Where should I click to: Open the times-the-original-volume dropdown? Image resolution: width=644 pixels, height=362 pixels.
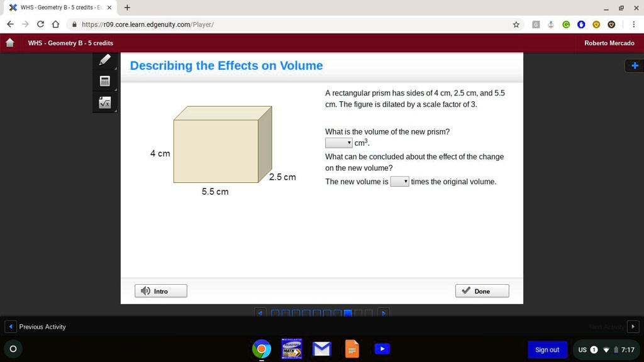click(399, 181)
